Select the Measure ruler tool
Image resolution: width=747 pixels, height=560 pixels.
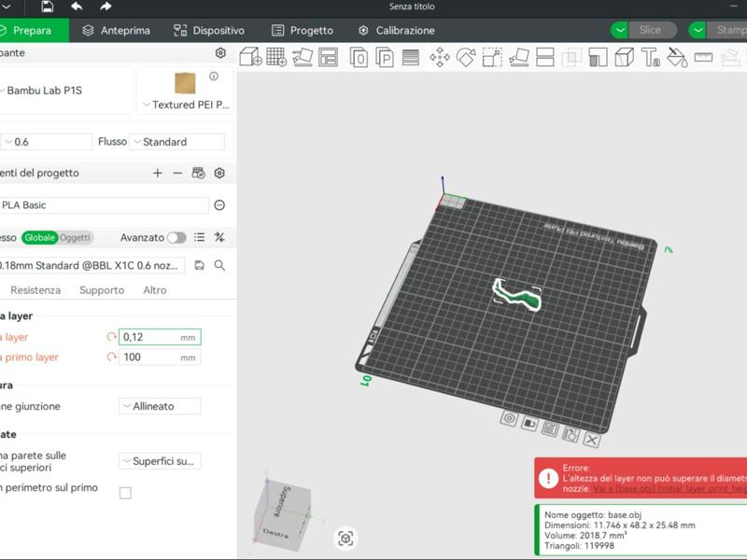coord(703,57)
